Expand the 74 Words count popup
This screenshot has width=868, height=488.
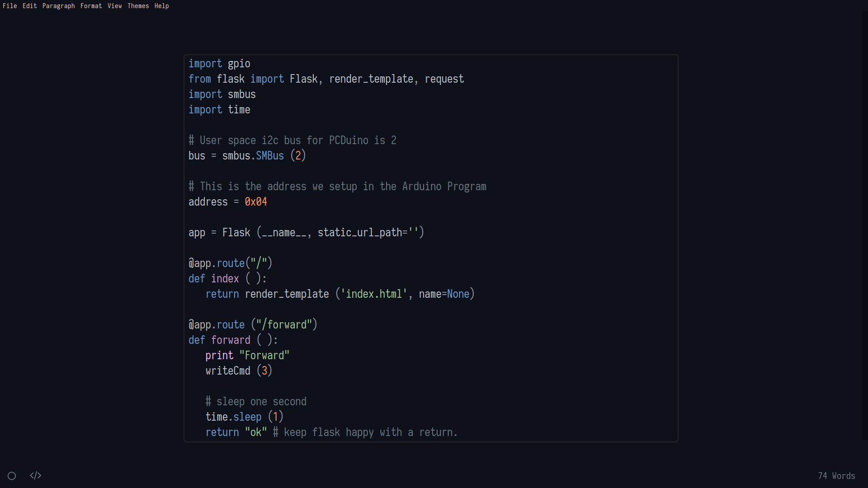coord(836,476)
